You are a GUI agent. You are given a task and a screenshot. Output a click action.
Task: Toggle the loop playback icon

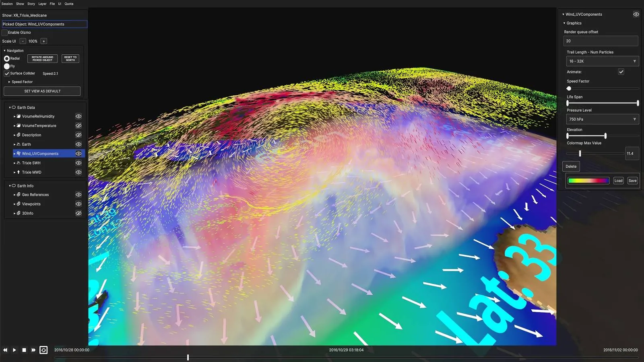click(x=43, y=350)
